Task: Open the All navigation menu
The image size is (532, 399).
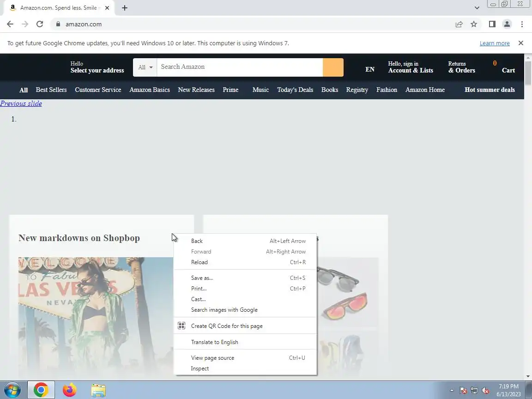Action: coord(24,90)
